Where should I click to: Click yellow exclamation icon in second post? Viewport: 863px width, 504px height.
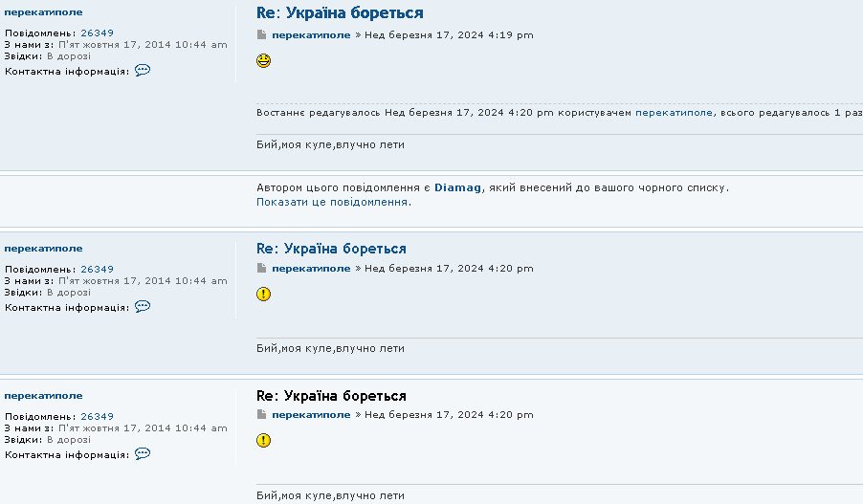point(264,294)
